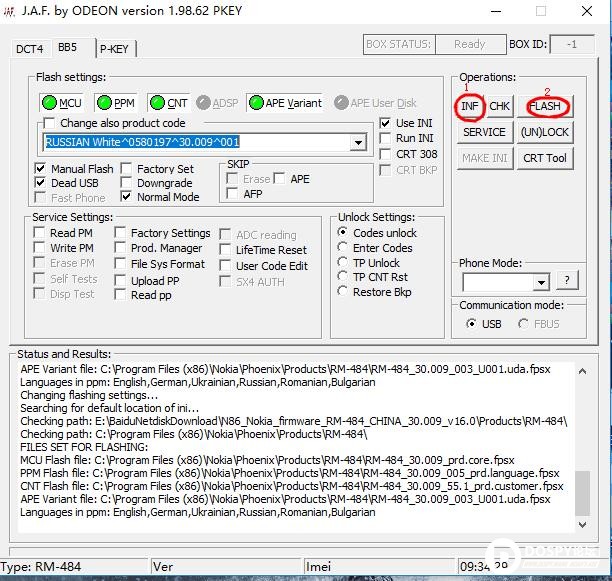Click the FLASH operation button
Image resolution: width=612 pixels, height=581 pixels.
[545, 106]
